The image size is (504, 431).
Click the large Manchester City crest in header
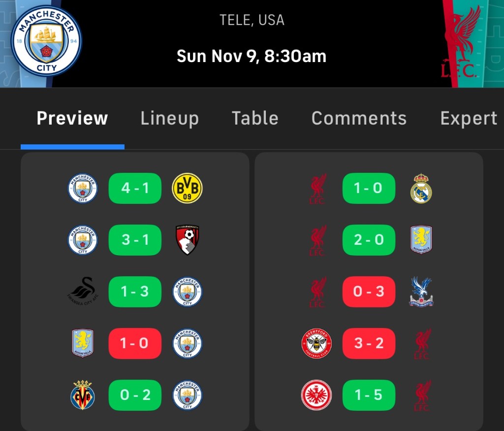click(46, 41)
